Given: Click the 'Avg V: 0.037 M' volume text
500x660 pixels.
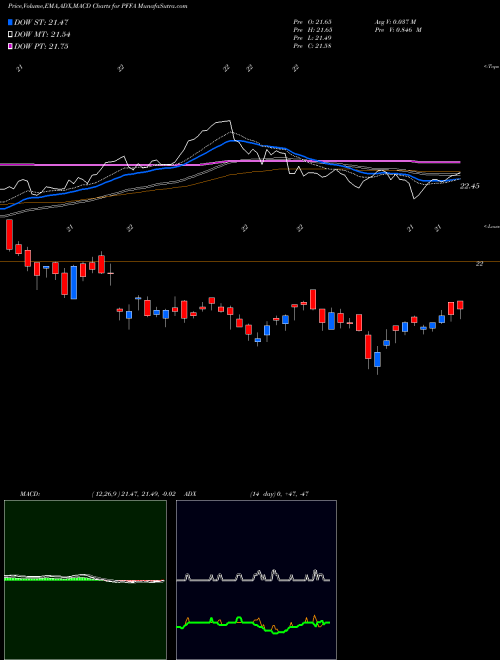Looking at the screenshot, I should coord(395,22).
